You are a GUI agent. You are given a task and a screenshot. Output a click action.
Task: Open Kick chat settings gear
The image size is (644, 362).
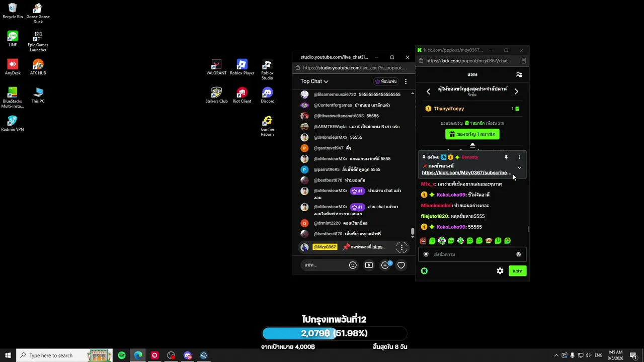pyautogui.click(x=500, y=271)
